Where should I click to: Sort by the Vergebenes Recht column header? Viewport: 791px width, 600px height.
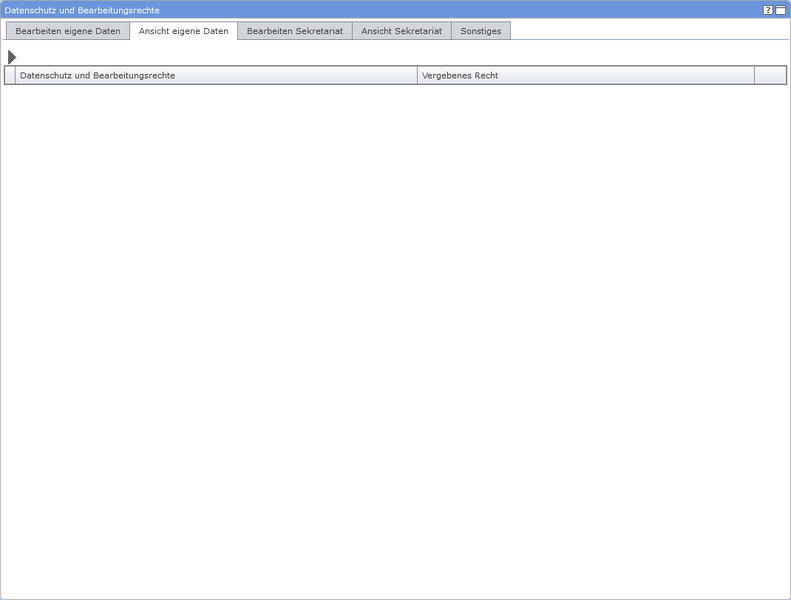pos(585,76)
